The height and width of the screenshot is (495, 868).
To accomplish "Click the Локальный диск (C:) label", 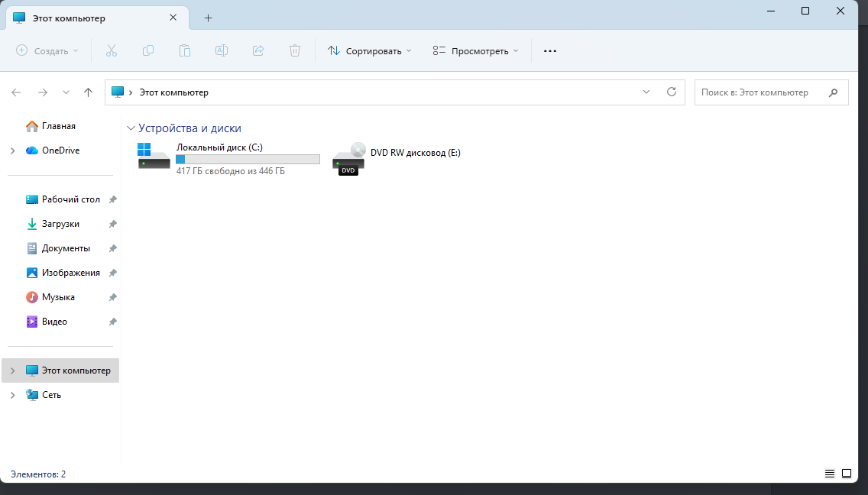I will (x=220, y=147).
